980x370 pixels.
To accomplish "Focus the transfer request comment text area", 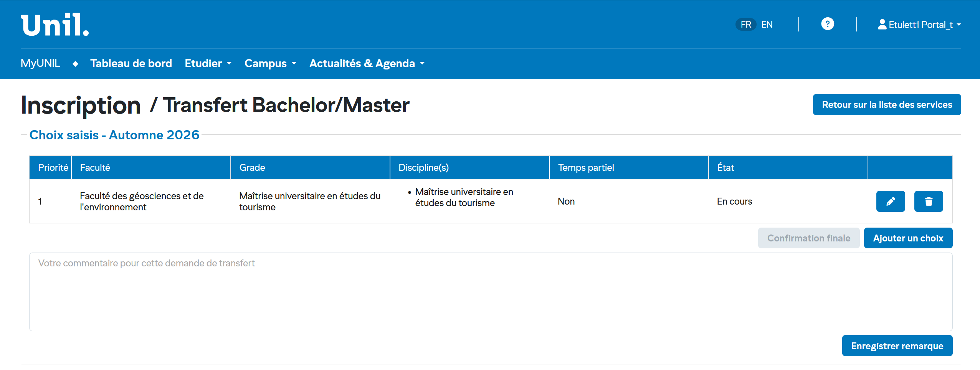I will pos(491,292).
